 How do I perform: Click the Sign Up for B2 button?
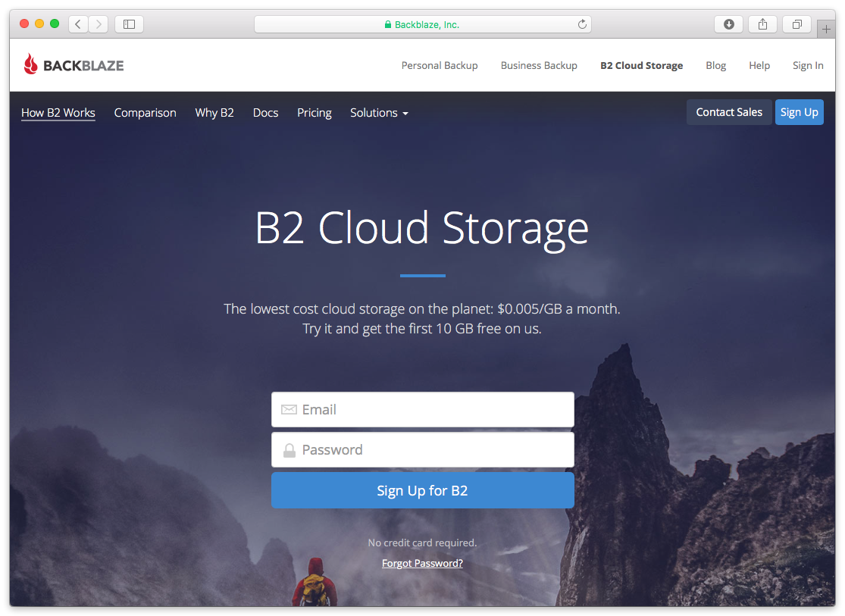pyautogui.click(x=423, y=490)
